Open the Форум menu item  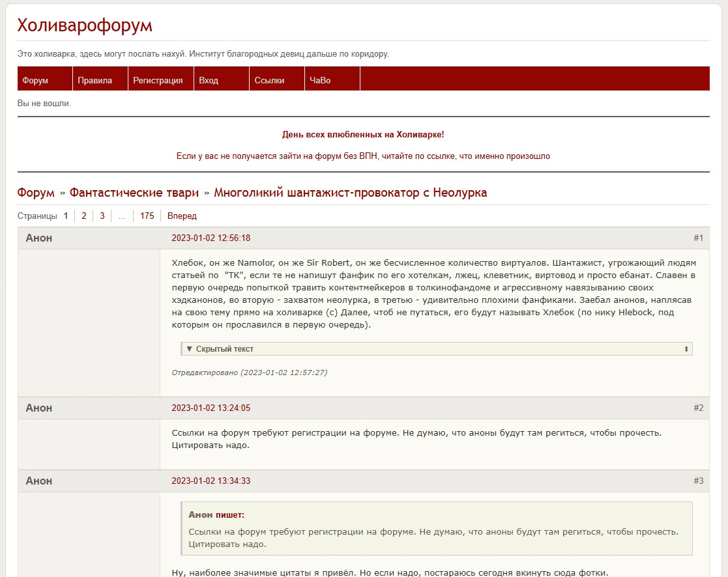(35, 81)
